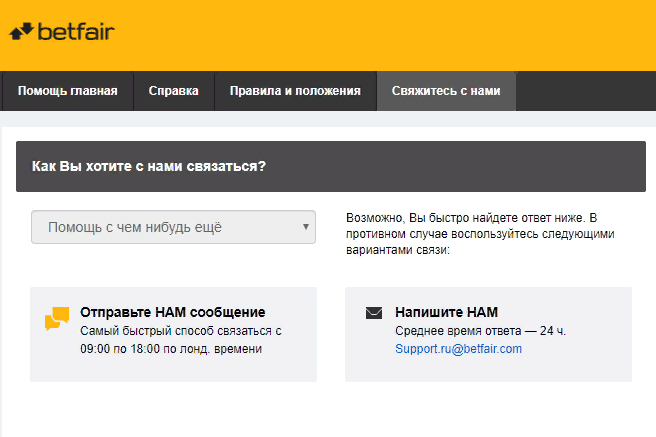Click text Самый быстрый способ связаться с
656x437 pixels.
point(181,331)
